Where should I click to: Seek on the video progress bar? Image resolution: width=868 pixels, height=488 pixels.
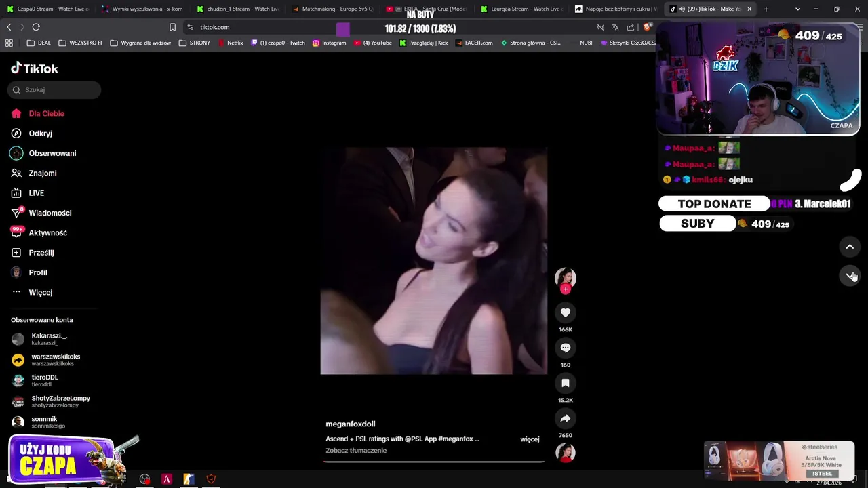433,462
